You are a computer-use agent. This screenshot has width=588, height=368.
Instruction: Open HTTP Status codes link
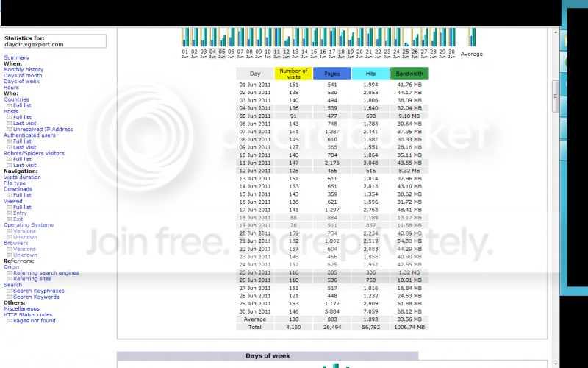(28, 316)
